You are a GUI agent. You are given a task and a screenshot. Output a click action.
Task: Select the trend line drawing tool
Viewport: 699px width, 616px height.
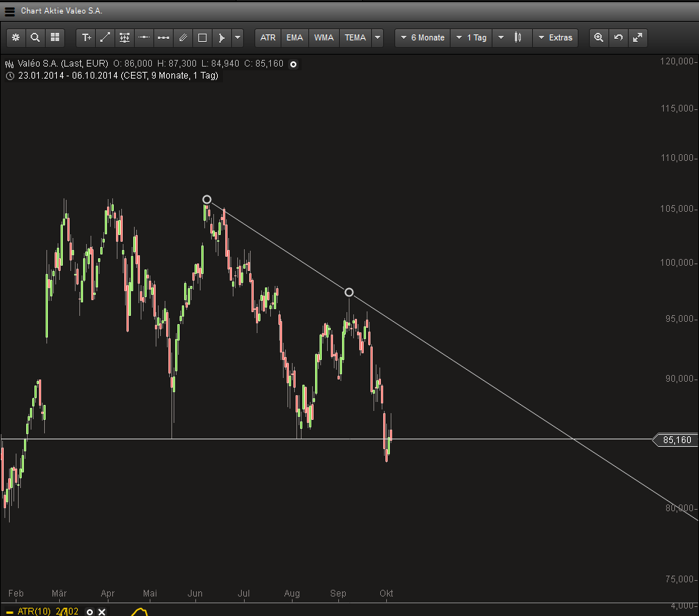pyautogui.click(x=106, y=37)
